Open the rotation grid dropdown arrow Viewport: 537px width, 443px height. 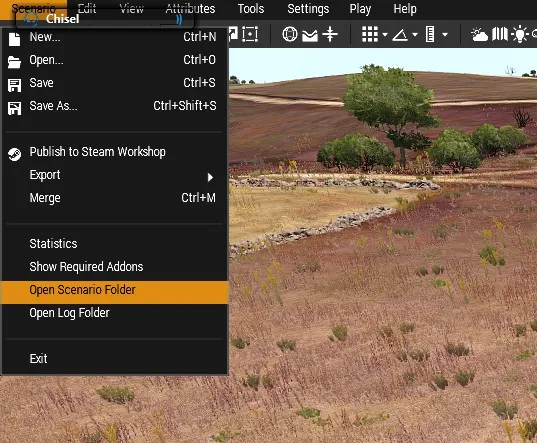pos(415,35)
